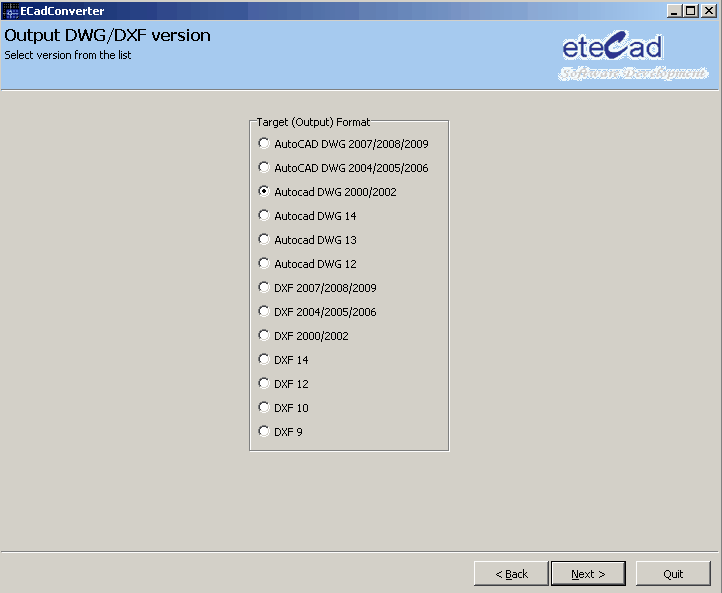Choose AutoCAD DWG 2004/2005/2006 radio option
Image resolution: width=722 pixels, height=593 pixels.
(x=264, y=168)
